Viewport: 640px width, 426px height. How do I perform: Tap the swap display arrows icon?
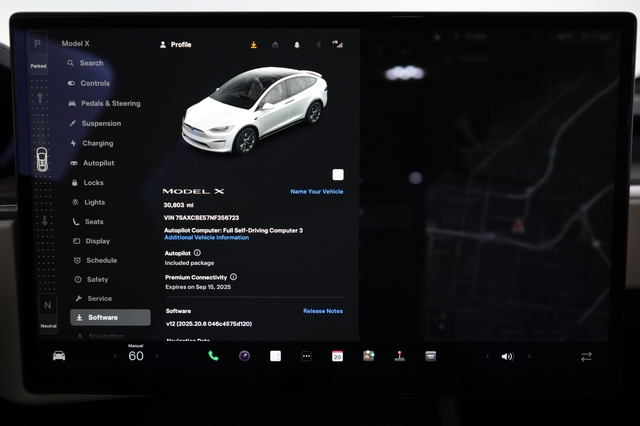(x=586, y=357)
